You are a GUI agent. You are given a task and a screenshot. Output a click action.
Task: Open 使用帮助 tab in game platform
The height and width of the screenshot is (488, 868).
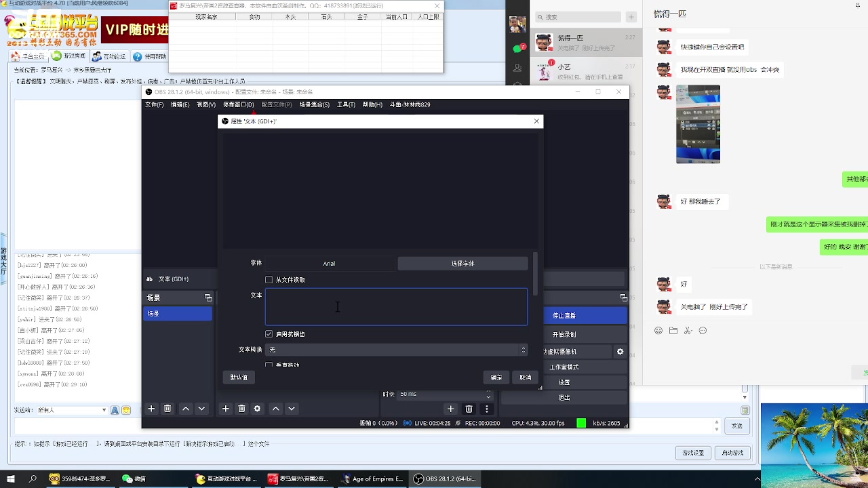pyautogui.click(x=151, y=57)
